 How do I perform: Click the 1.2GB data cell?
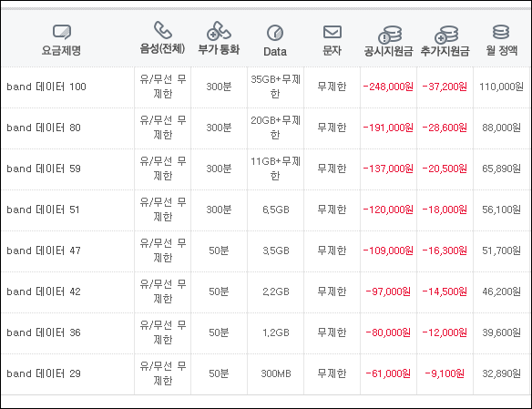[276, 333]
